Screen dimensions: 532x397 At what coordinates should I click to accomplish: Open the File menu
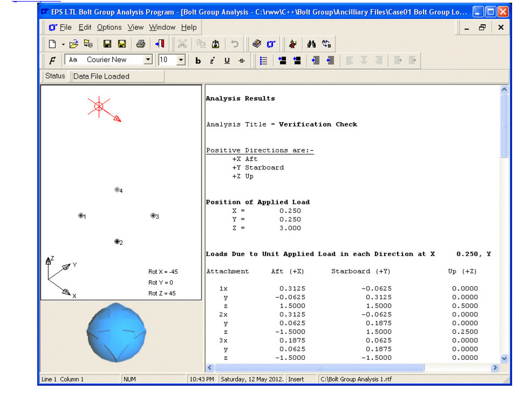tap(66, 27)
